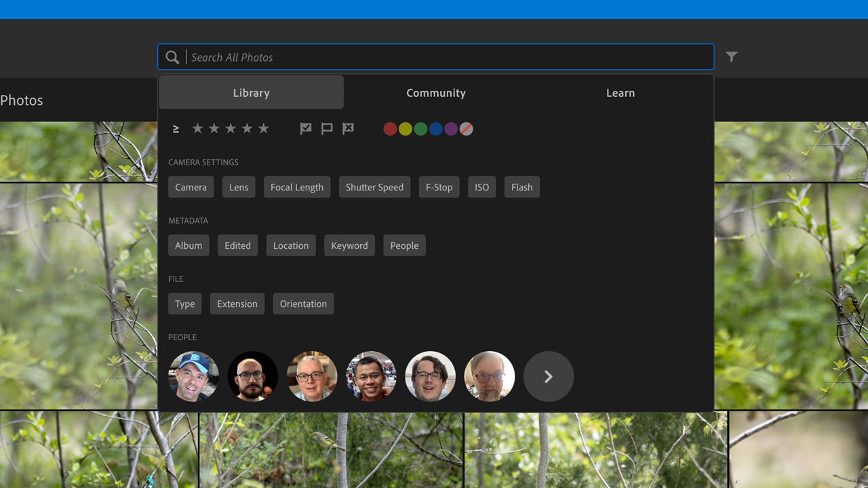Switch to the Library tab
The height and width of the screenshot is (488, 868).
click(252, 93)
